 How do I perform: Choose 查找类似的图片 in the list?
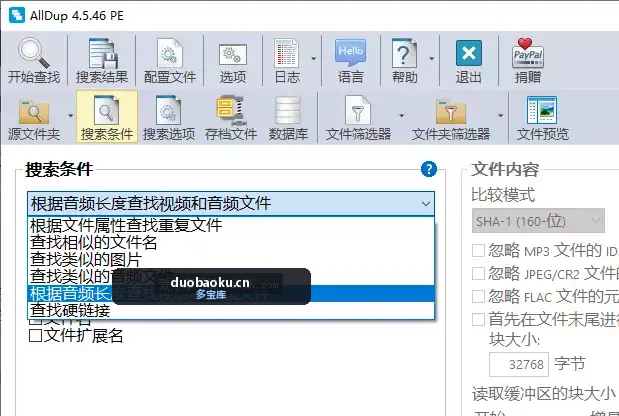(x=231, y=260)
